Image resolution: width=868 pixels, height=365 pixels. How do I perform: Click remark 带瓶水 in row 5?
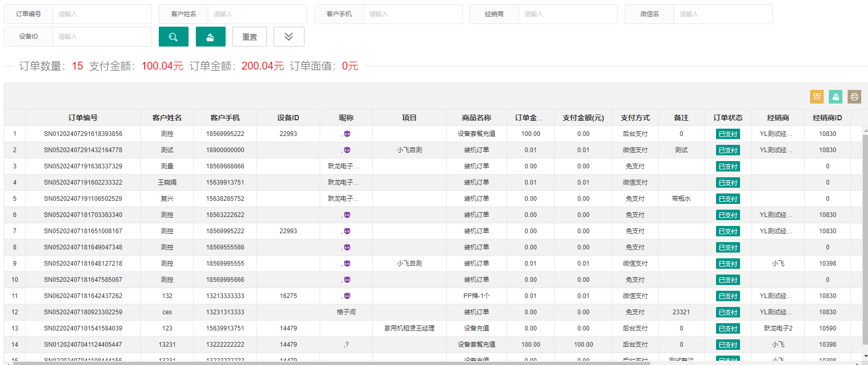coord(681,199)
